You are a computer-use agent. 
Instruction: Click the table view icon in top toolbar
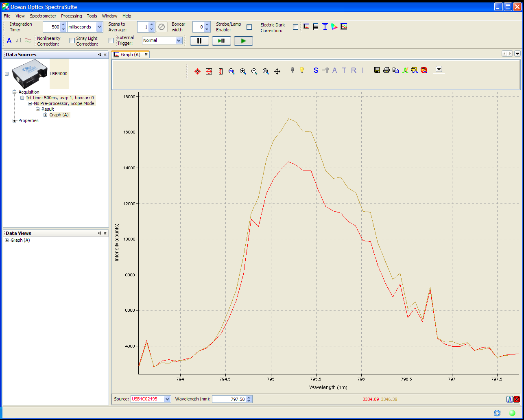[316, 26]
